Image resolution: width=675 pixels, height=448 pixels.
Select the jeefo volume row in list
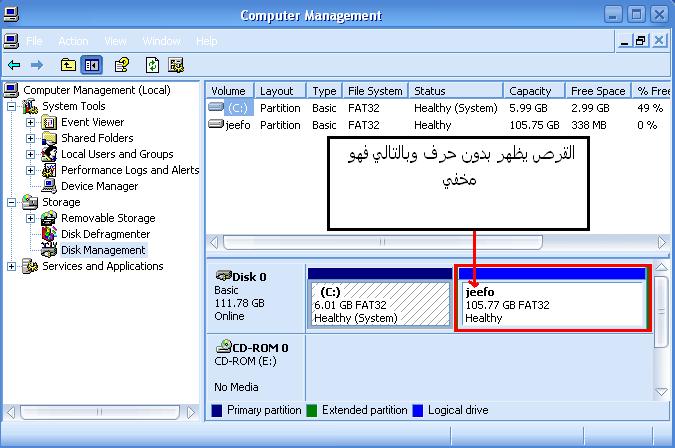tap(238, 125)
